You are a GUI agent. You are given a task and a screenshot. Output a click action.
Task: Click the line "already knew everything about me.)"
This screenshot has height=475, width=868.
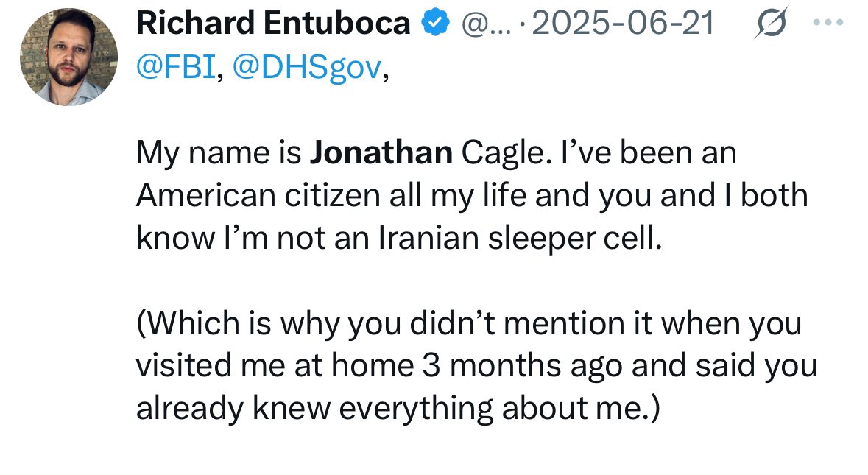tap(398, 409)
